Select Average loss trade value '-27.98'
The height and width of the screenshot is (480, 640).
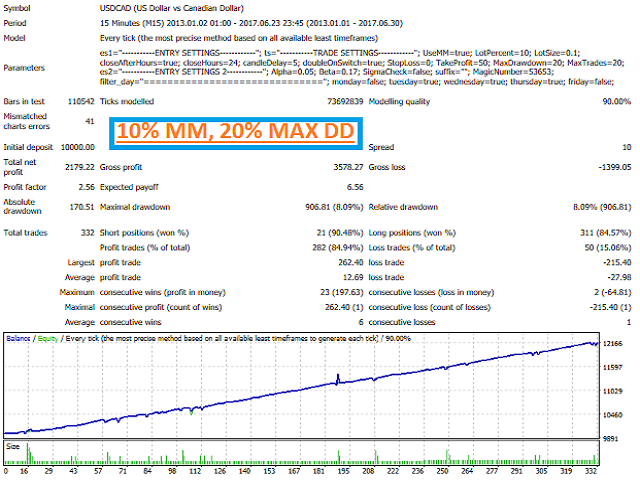pos(619,277)
